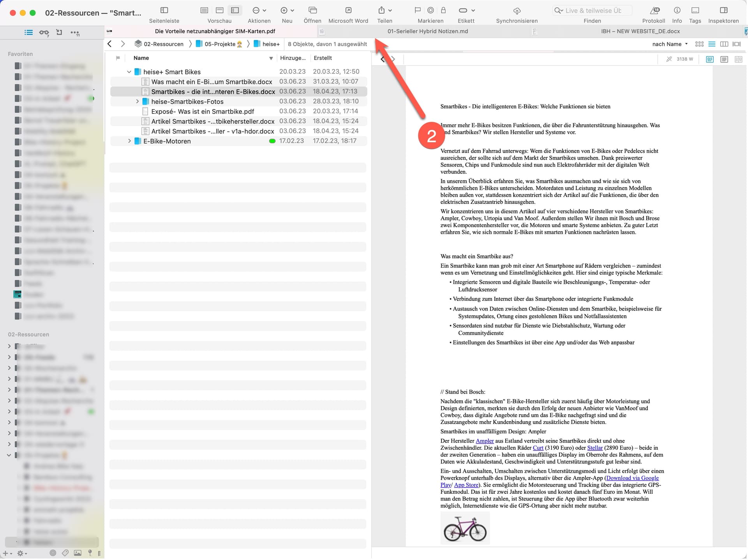
Task: Expand the heise-Smartbikes-Fotos folder
Action: tap(137, 101)
